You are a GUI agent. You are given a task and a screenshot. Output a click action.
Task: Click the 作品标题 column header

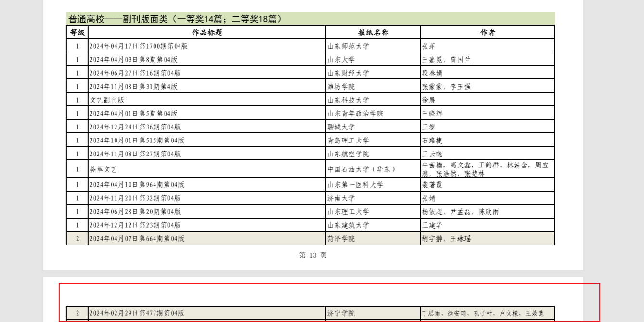(x=207, y=32)
